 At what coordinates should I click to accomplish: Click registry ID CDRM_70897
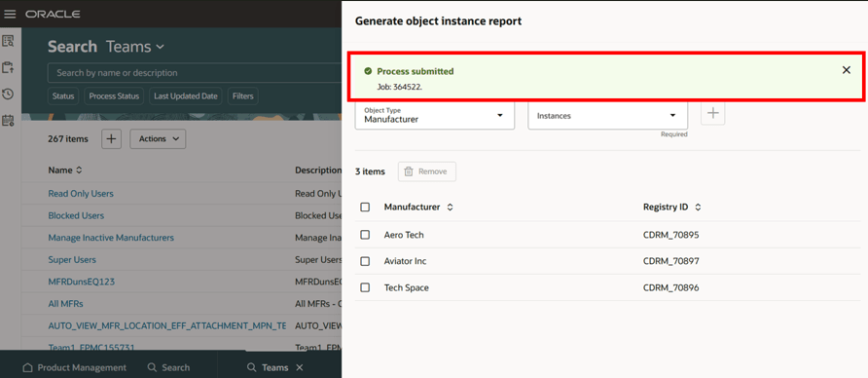670,261
